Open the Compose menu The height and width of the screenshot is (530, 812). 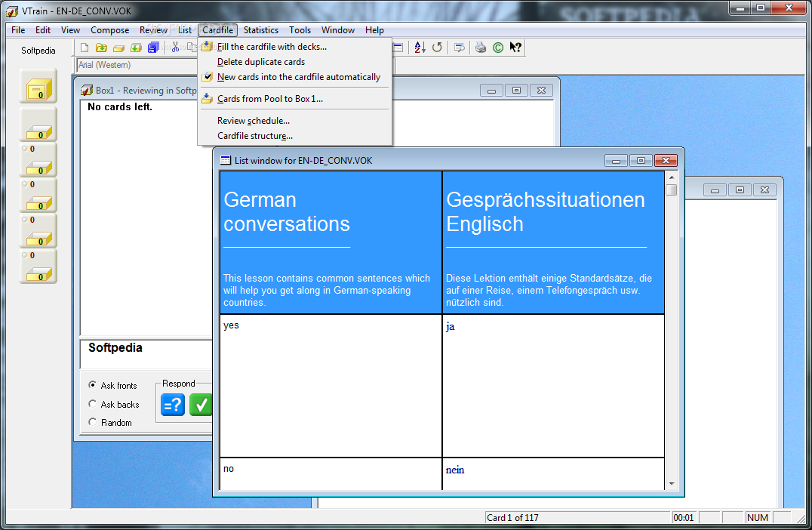(109, 30)
